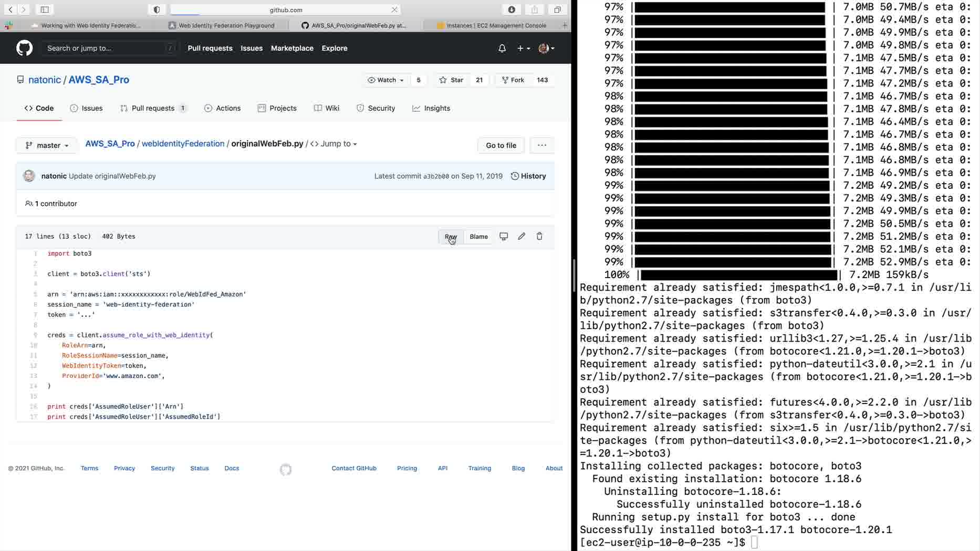Open the Insights tab

[431, 108]
